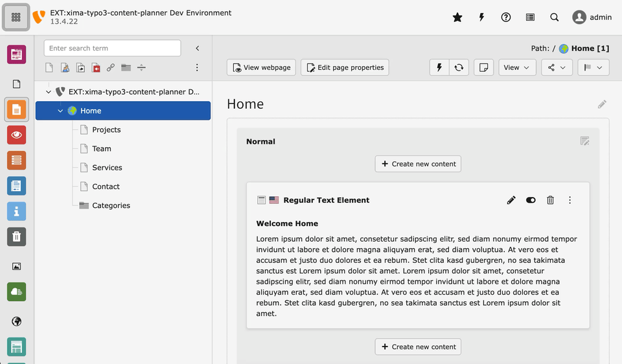Clear page cache with bolt button

(x=439, y=67)
